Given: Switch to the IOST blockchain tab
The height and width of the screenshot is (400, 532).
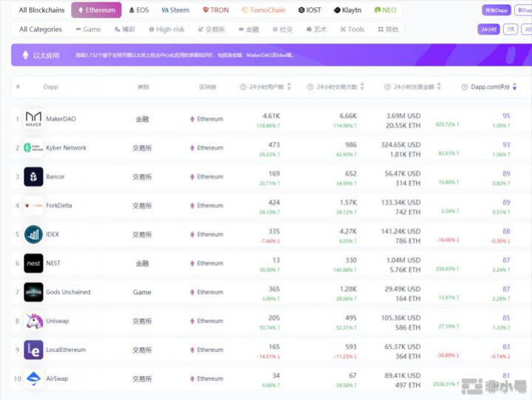Looking at the screenshot, I should click(x=310, y=10).
